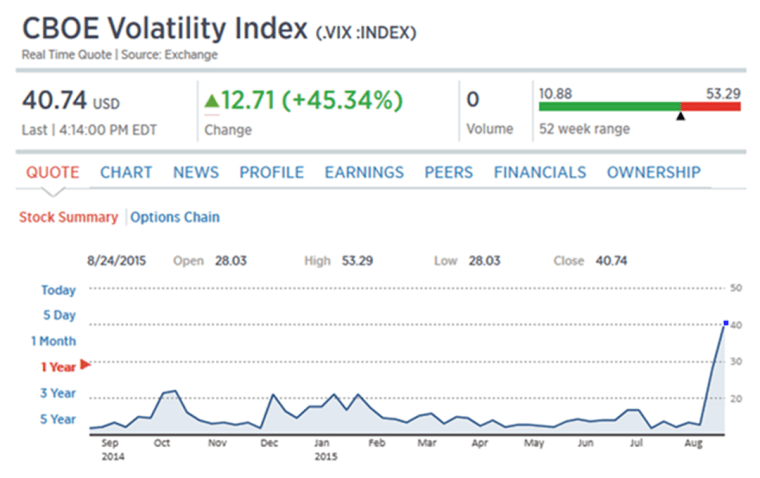The width and height of the screenshot is (760, 478).
Task: Click the green up-arrow change indicator
Action: [x=212, y=101]
